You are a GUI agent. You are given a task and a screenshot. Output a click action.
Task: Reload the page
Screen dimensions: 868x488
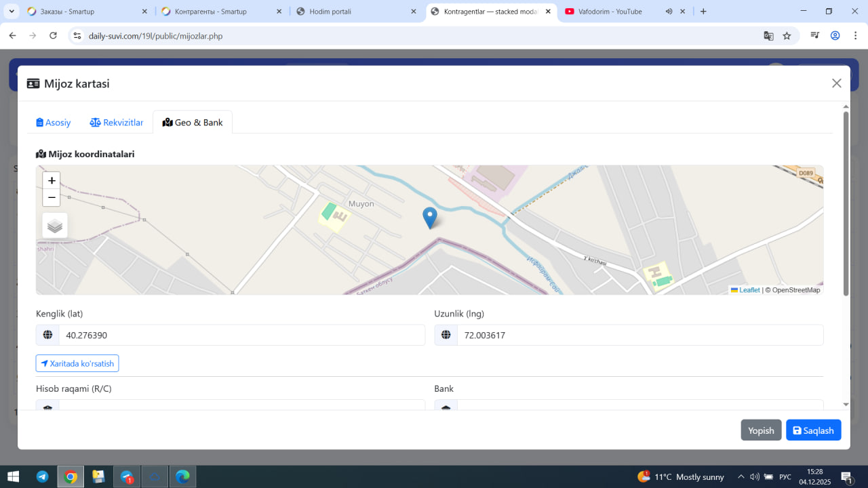coord(53,36)
